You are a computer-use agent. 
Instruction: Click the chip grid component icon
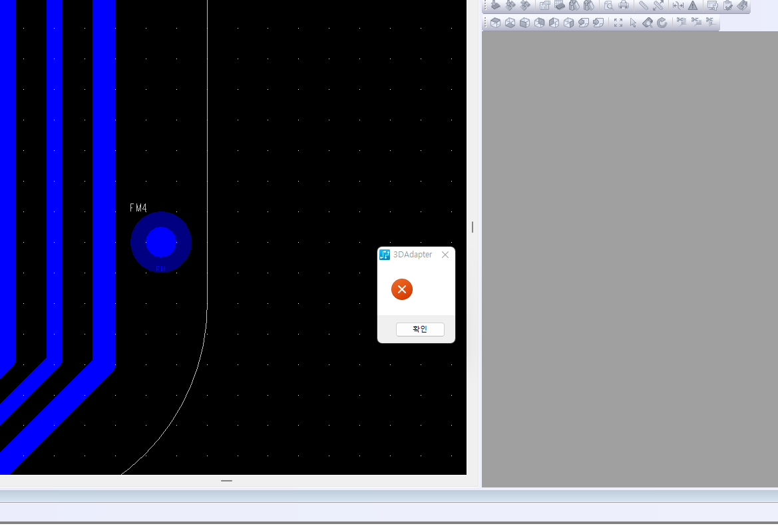coord(560,5)
